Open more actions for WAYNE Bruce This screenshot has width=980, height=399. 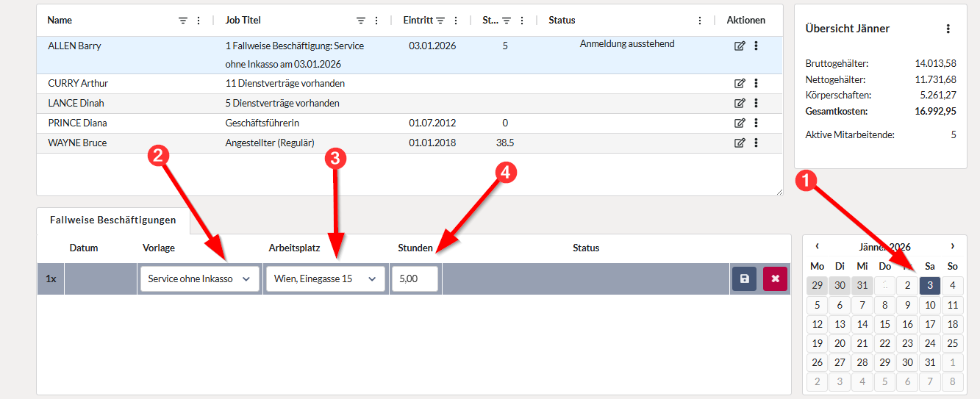point(756,143)
